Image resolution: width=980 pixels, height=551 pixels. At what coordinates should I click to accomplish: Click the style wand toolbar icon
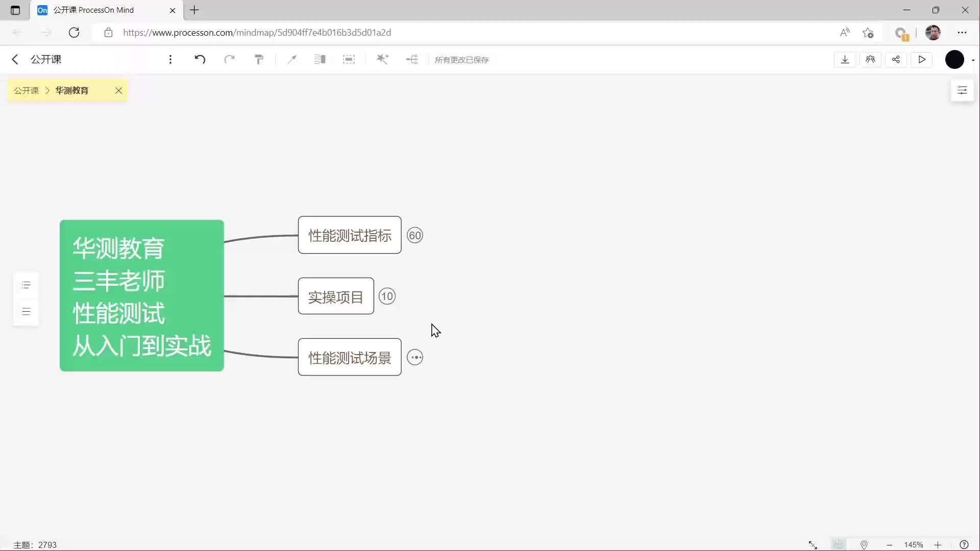(x=292, y=60)
